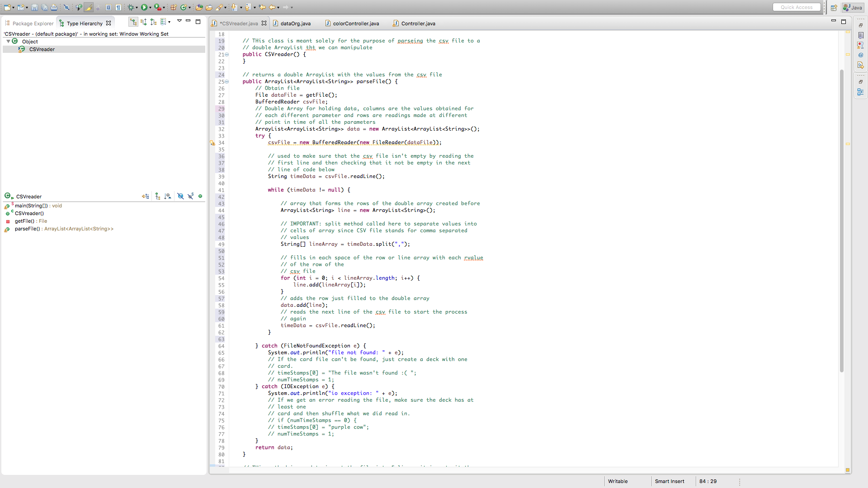This screenshot has height=488, width=868.
Task: Click the Search flashlight icon
Action: pos(219,7)
